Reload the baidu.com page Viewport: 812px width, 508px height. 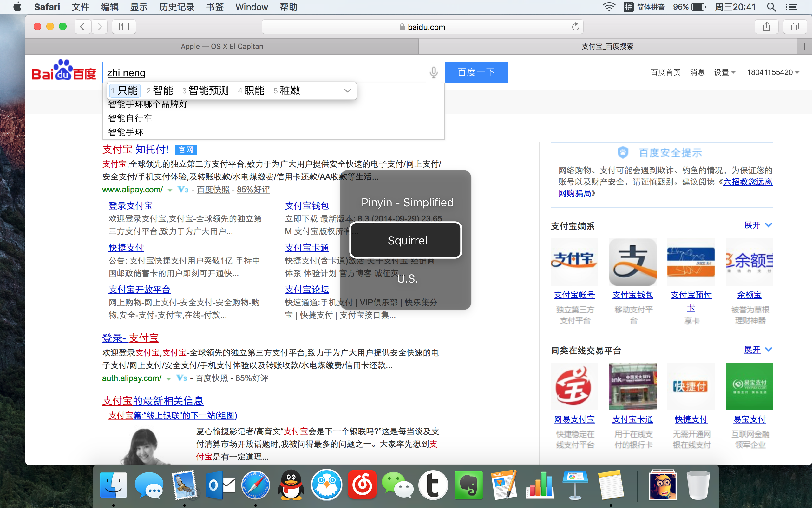point(575,27)
